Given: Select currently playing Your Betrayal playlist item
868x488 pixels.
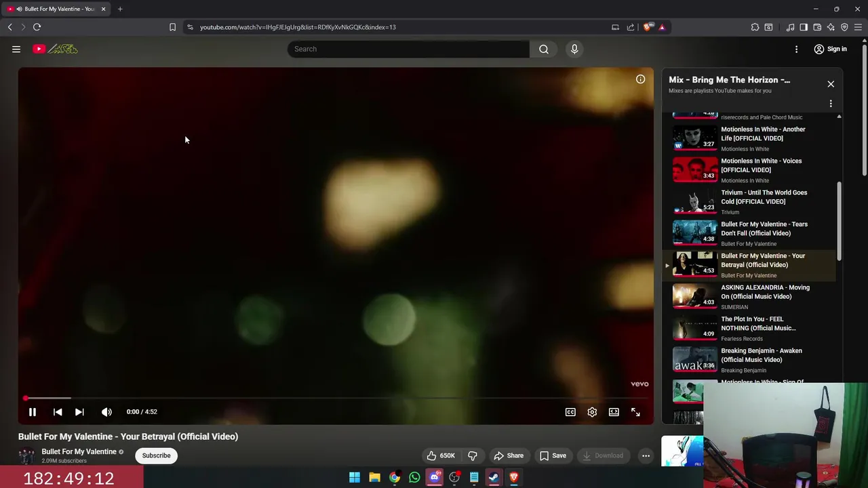Looking at the screenshot, I should tap(750, 265).
